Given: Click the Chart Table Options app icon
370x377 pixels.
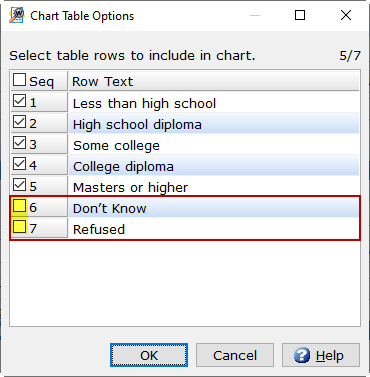Looking at the screenshot, I should click(16, 15).
